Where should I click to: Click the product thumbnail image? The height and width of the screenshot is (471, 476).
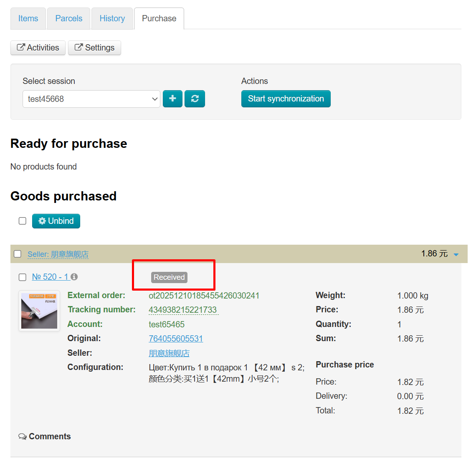click(39, 311)
